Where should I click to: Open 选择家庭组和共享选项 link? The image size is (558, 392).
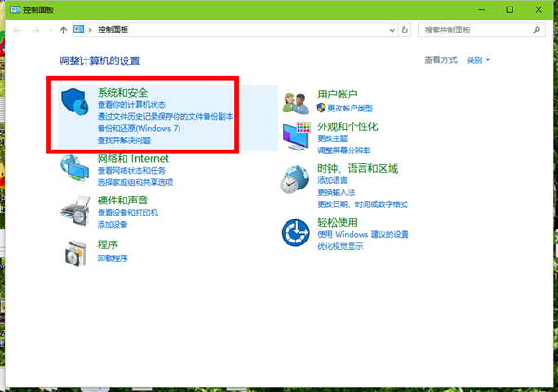pyautogui.click(x=135, y=182)
